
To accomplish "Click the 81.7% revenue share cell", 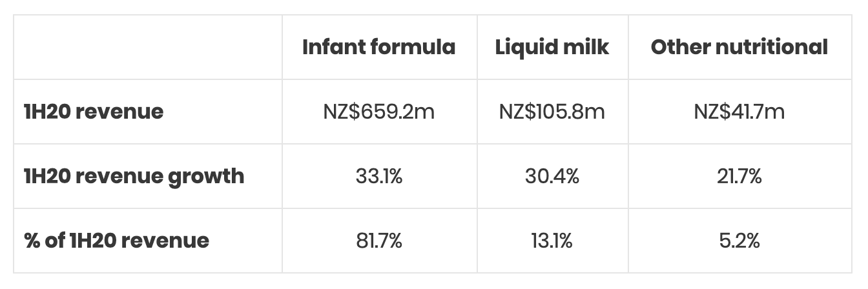I will pos(378,241).
